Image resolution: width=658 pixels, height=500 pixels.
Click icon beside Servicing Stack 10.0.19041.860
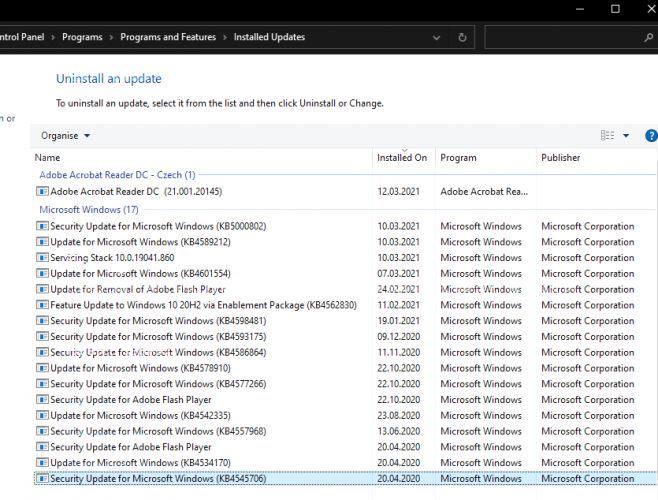click(42, 258)
